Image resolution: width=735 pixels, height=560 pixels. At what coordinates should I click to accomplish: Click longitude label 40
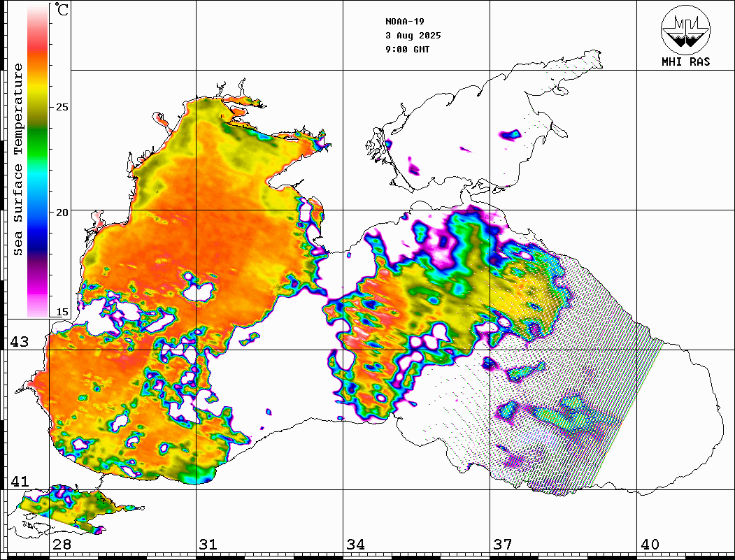(650, 545)
